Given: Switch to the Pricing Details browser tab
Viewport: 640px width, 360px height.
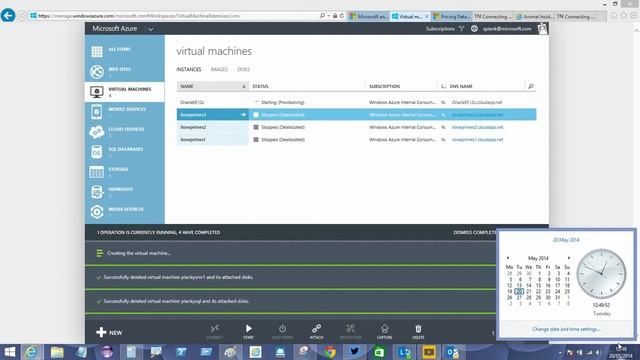Looking at the screenshot, I should [x=452, y=16].
